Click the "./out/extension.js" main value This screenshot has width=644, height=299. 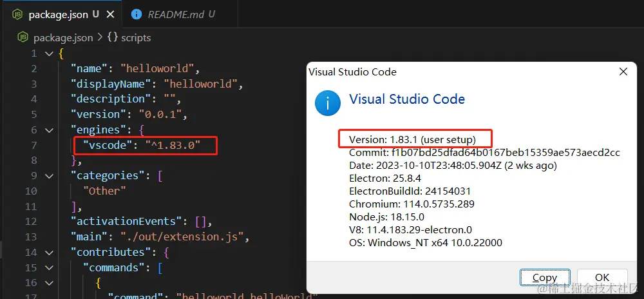(x=182, y=237)
